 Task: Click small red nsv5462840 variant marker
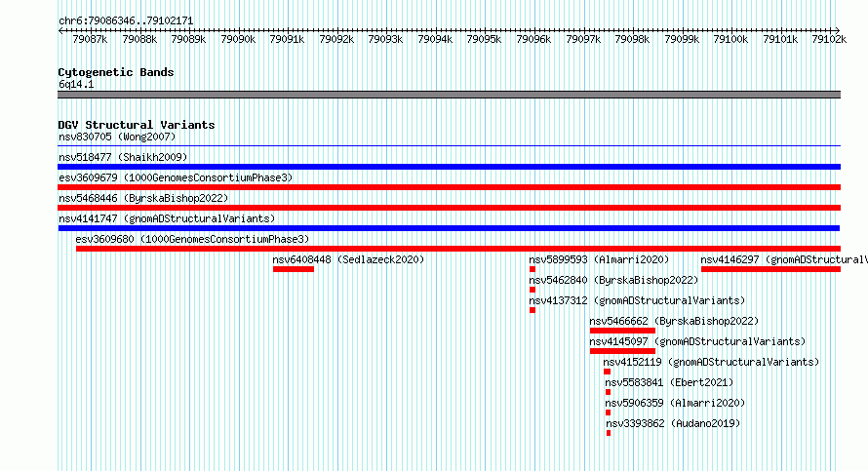click(532, 290)
